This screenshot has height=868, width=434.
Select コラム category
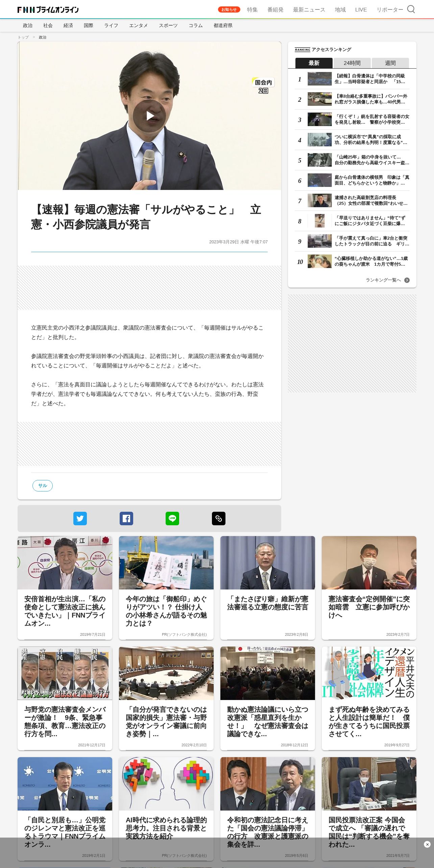point(196,25)
